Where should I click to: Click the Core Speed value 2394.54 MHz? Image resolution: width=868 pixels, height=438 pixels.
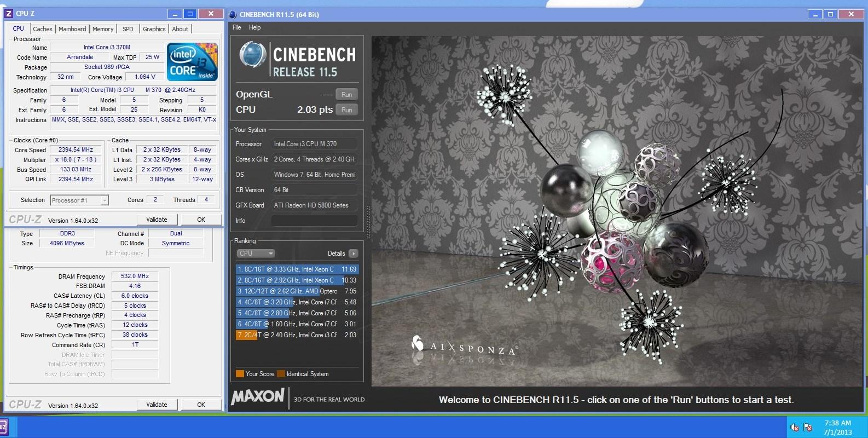click(76, 149)
